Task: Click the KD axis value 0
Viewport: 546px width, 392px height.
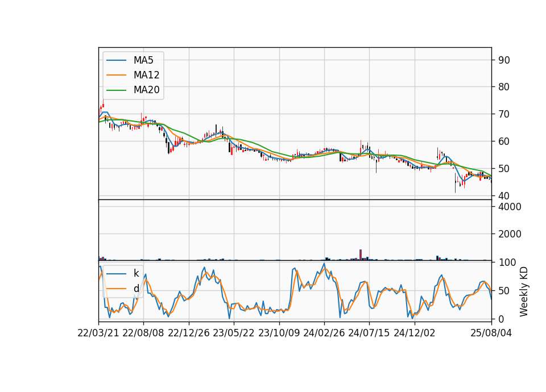Action: [501, 319]
